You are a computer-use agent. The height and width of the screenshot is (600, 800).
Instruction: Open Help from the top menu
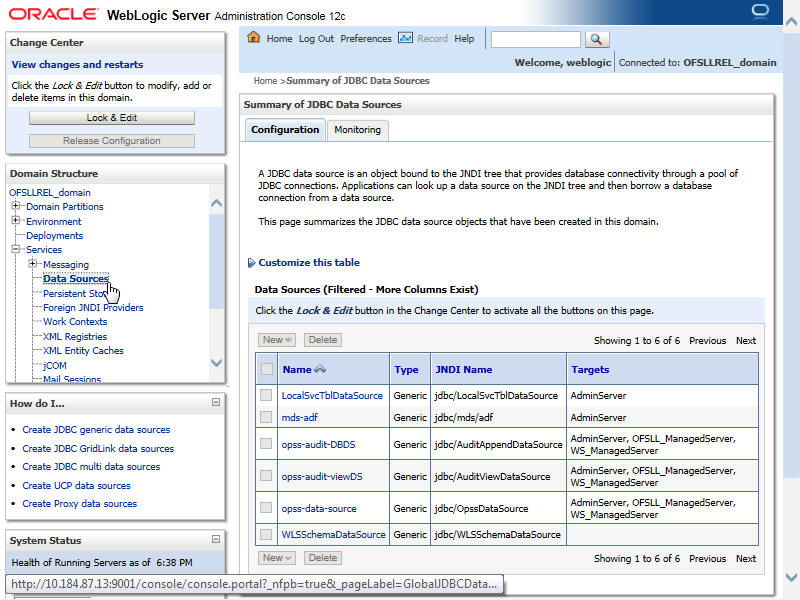464,39
